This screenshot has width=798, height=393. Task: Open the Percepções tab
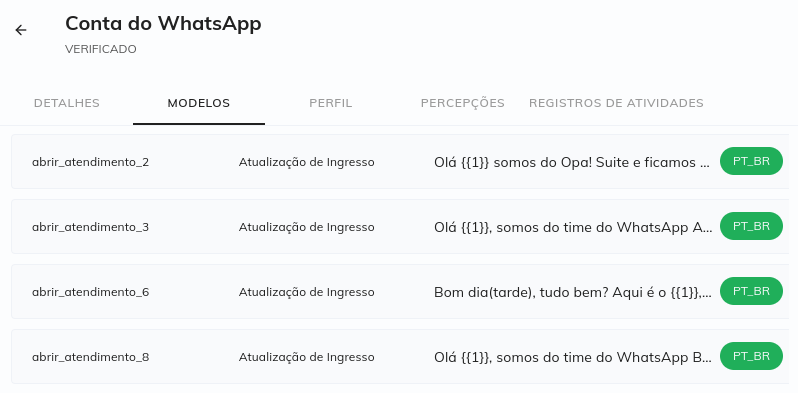coord(463,103)
